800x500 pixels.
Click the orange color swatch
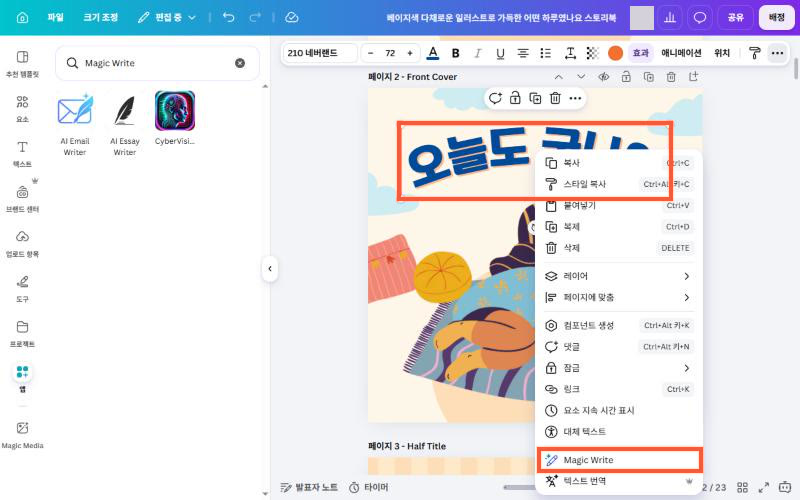coord(615,53)
